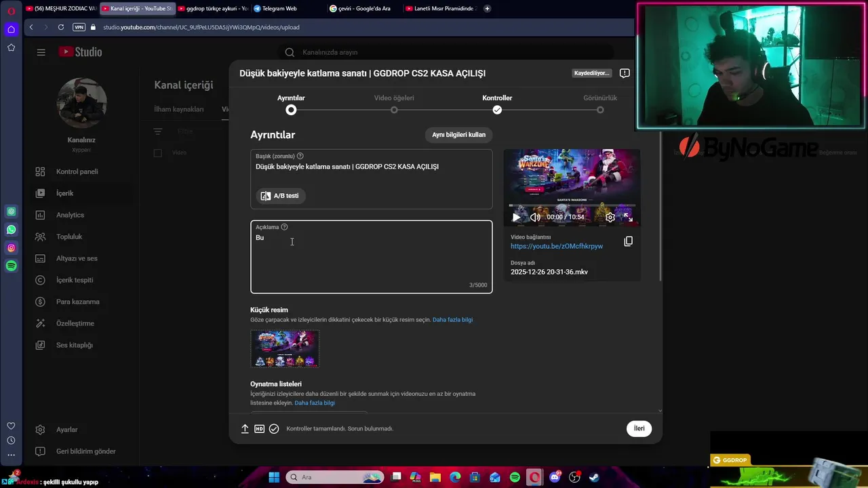Image resolution: width=868 pixels, height=488 pixels.
Task: Open help for the Başlık field
Action: pyautogui.click(x=300, y=156)
